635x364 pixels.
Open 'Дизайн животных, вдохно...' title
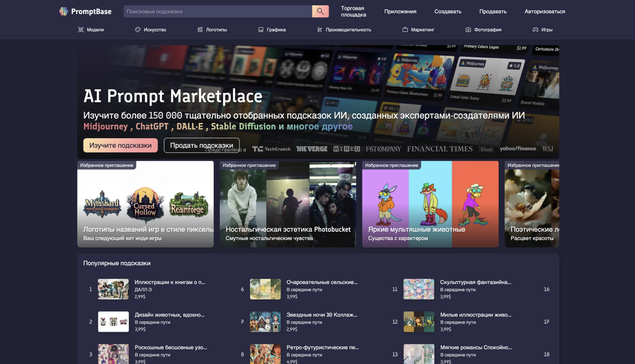[169, 314]
